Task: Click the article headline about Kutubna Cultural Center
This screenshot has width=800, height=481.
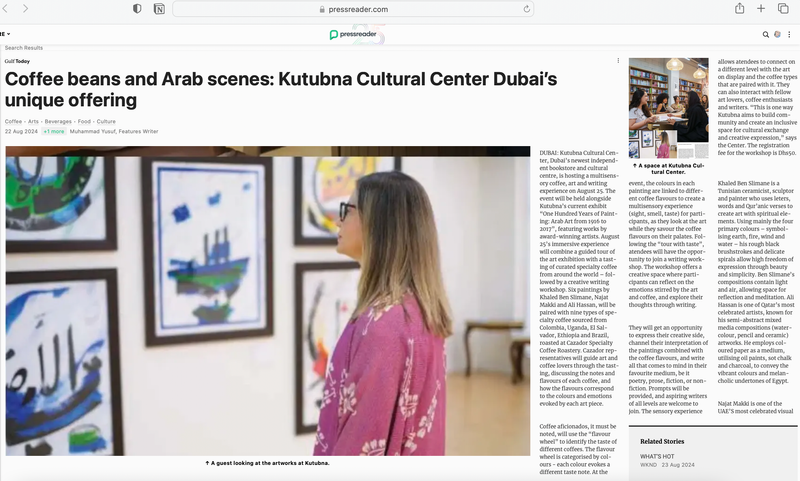Action: 281,89
